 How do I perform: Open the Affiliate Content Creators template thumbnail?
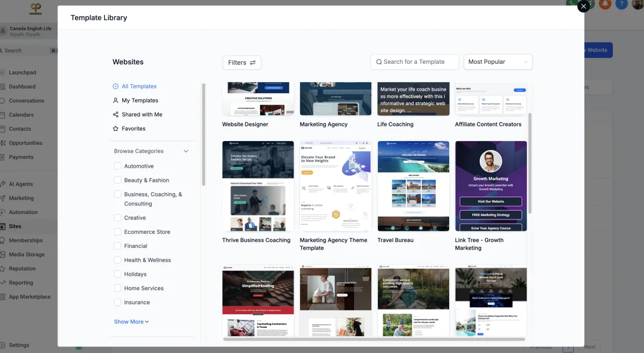point(491,99)
